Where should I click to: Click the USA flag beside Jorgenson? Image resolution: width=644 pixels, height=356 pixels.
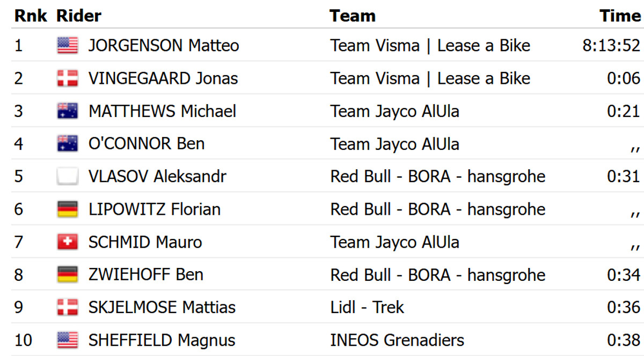point(68,46)
